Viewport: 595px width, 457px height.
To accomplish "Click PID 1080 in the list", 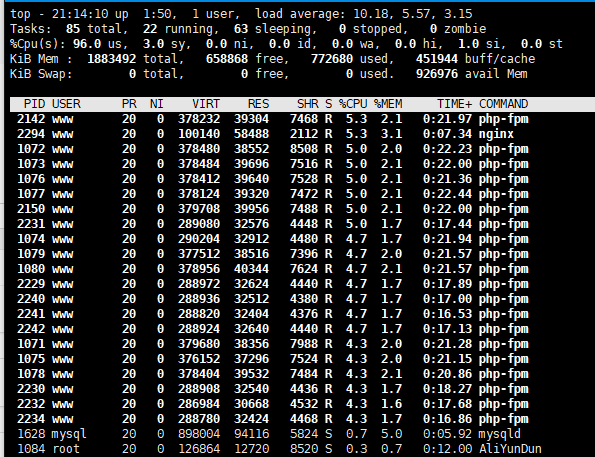I will pyautogui.click(x=31, y=269).
